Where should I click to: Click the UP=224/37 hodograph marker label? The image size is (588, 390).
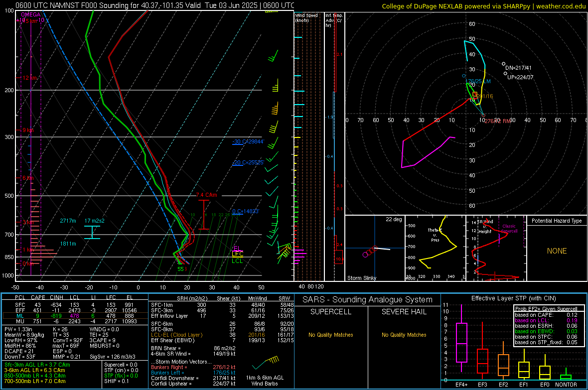point(520,77)
